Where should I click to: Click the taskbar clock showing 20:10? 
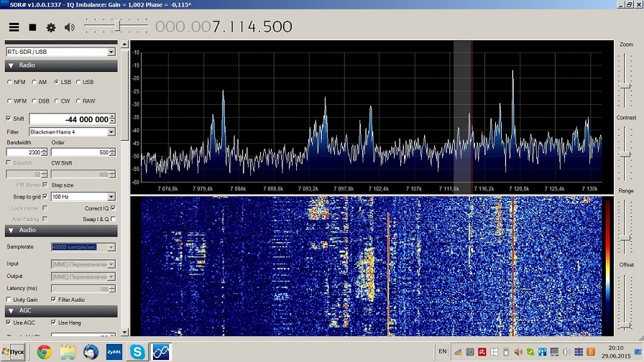616,352
